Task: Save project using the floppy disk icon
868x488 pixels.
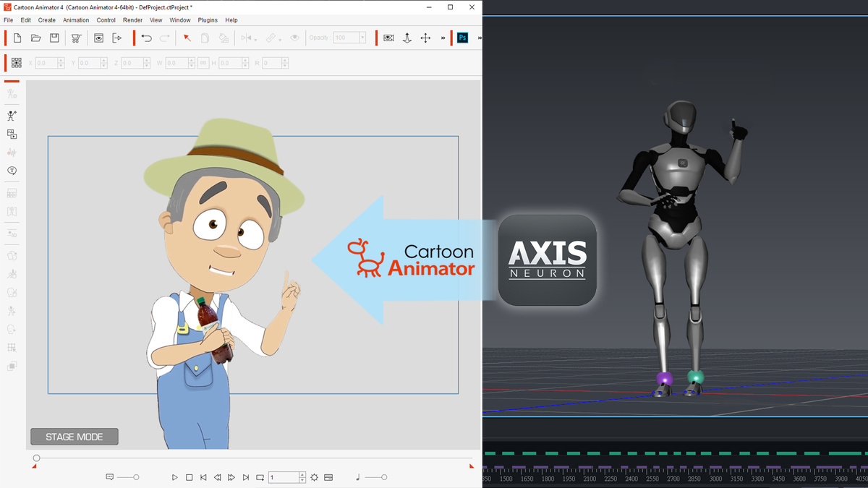Action: click(54, 38)
